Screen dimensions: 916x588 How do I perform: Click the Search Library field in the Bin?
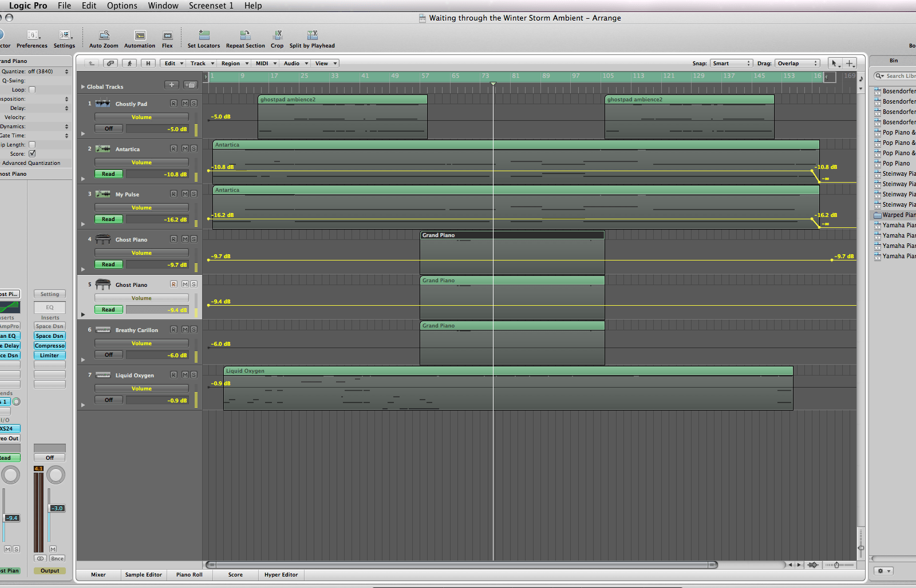pos(899,76)
